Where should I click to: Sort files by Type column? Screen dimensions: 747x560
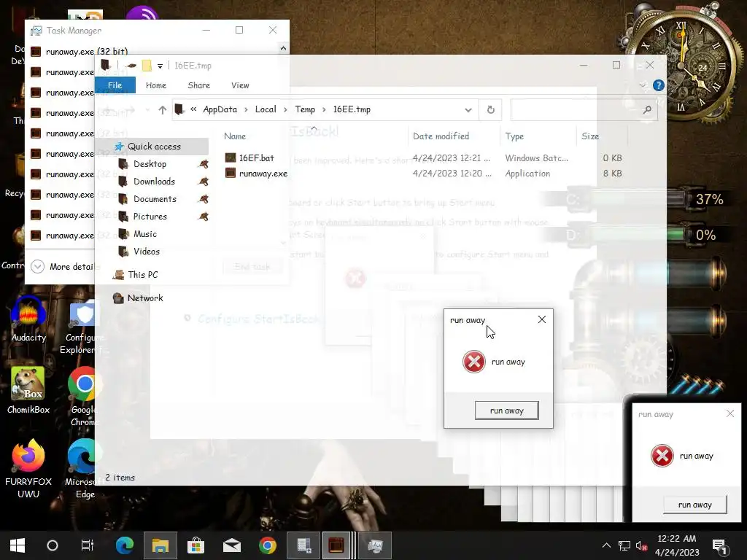point(514,136)
